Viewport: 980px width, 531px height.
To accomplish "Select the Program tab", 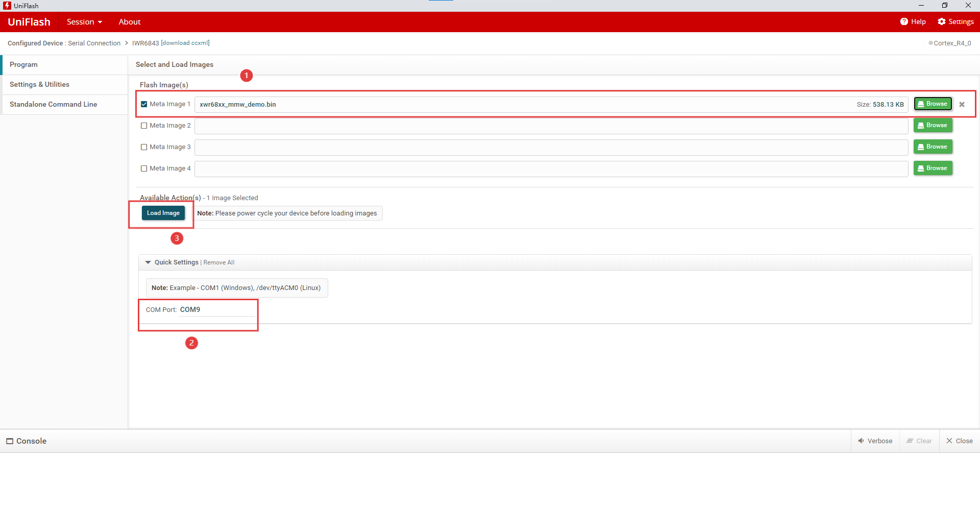I will point(65,65).
